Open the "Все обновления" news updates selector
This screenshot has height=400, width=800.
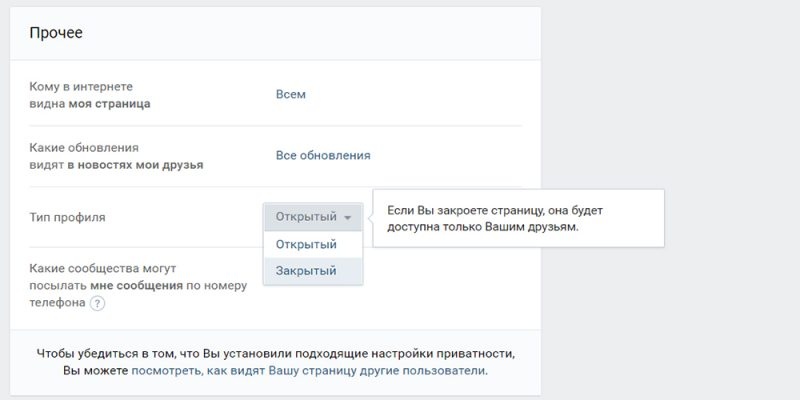click(322, 155)
